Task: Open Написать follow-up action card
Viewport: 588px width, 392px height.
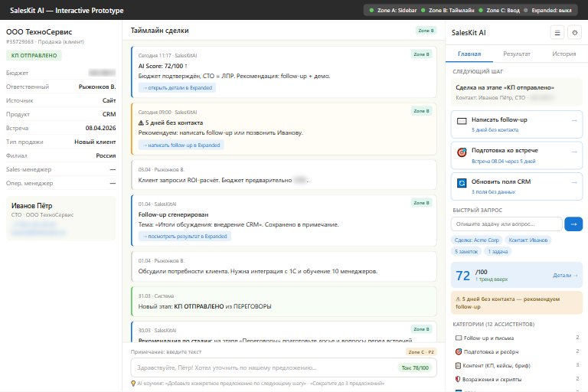Action: (516, 124)
